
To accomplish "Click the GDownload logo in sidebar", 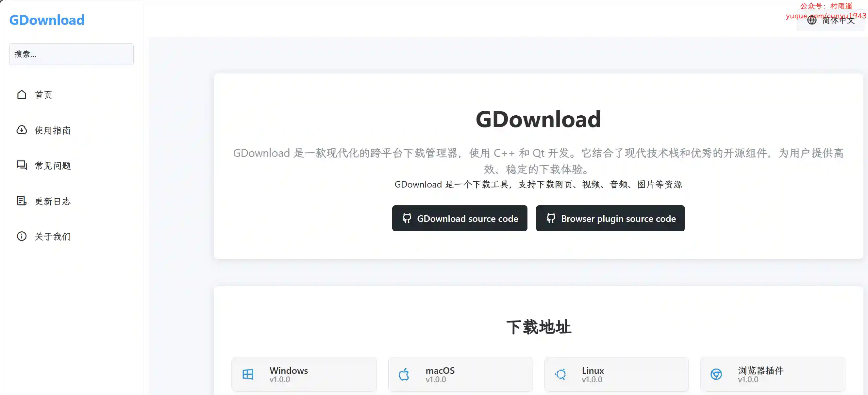I will (47, 20).
